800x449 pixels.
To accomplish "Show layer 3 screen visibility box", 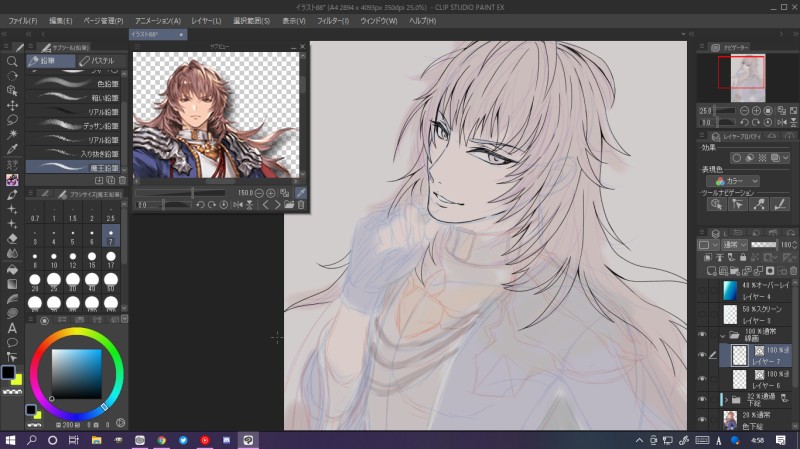I will (x=702, y=314).
